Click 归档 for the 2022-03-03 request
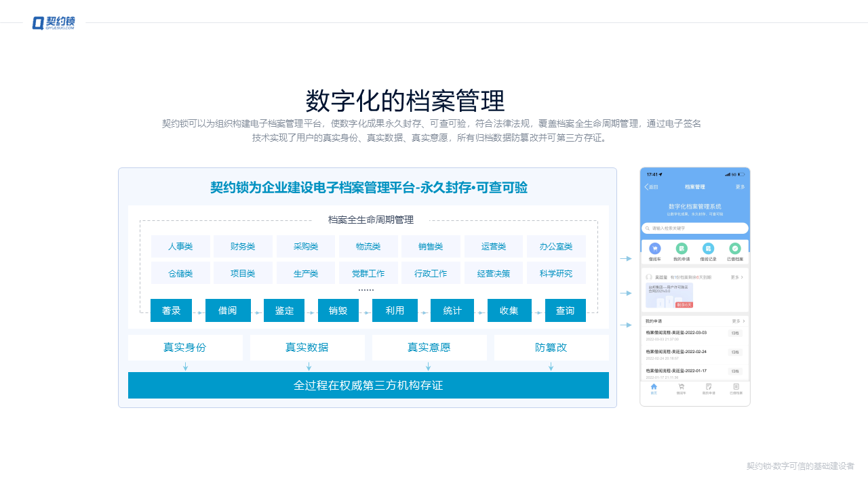This screenshot has width=868, height=488. point(735,333)
